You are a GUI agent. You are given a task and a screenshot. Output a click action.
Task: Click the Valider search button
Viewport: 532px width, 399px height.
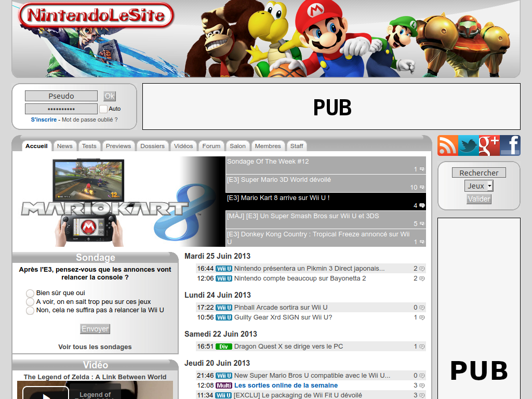[x=478, y=199]
